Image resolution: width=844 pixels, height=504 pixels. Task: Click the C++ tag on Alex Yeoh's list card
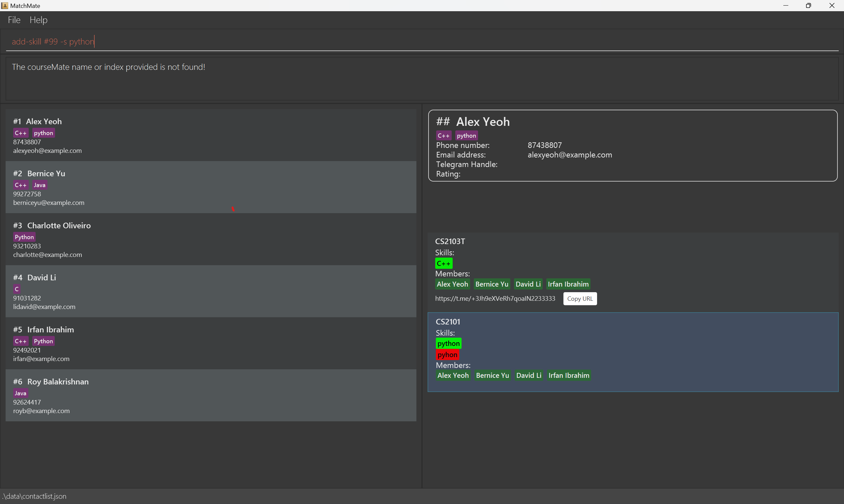[21, 133]
